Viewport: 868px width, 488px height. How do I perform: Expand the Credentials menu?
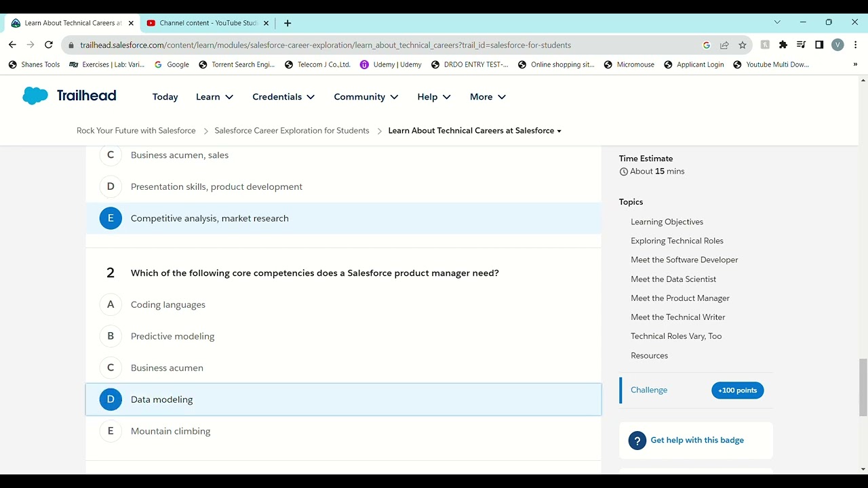(283, 97)
